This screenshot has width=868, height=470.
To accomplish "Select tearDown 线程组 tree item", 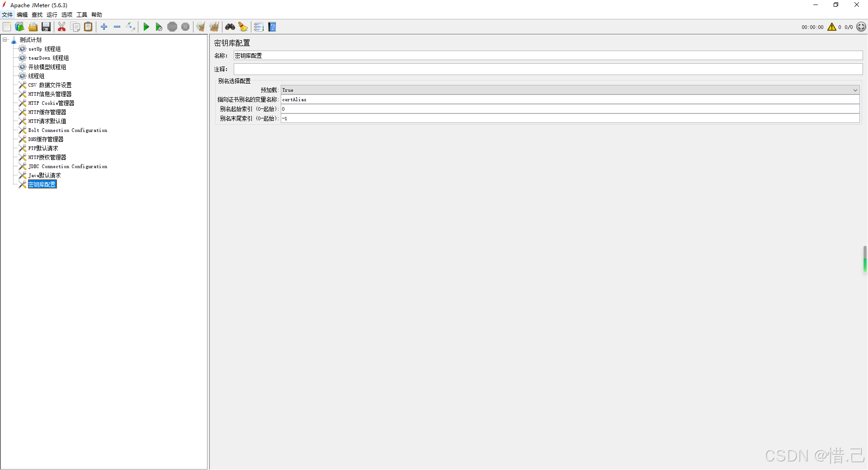I will [48, 58].
